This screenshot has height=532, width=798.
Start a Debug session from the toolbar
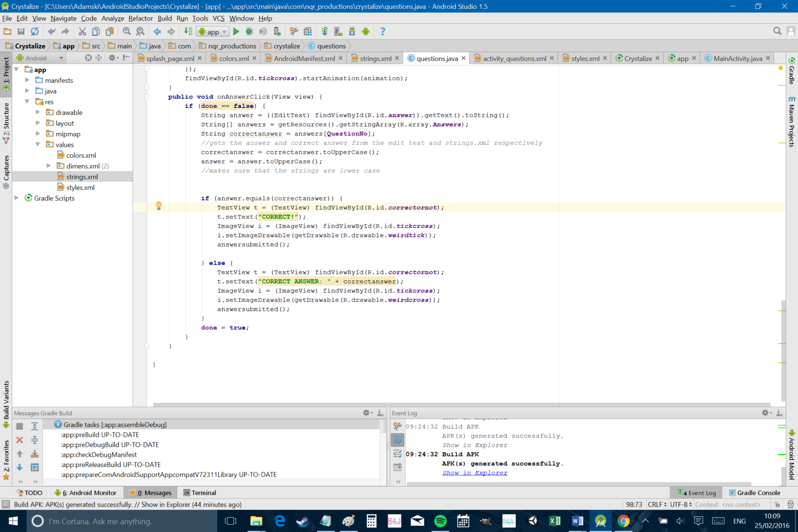point(249,31)
